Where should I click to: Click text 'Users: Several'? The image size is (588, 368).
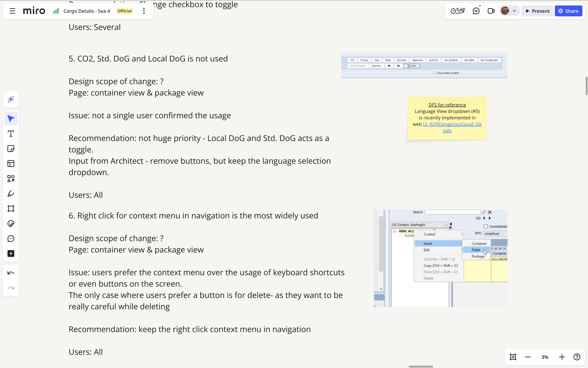click(95, 27)
